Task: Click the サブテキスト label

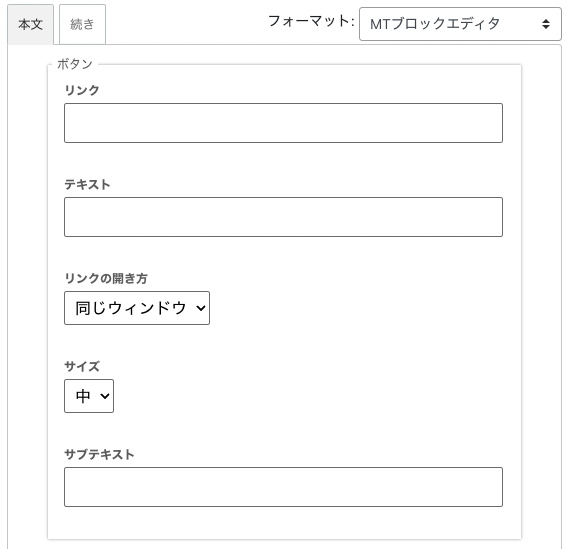Action: [99, 454]
